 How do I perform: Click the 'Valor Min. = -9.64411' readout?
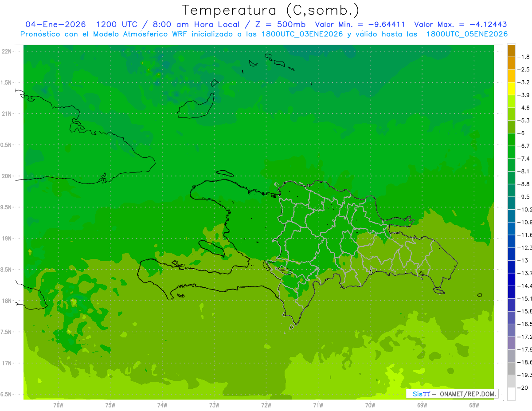click(360, 24)
